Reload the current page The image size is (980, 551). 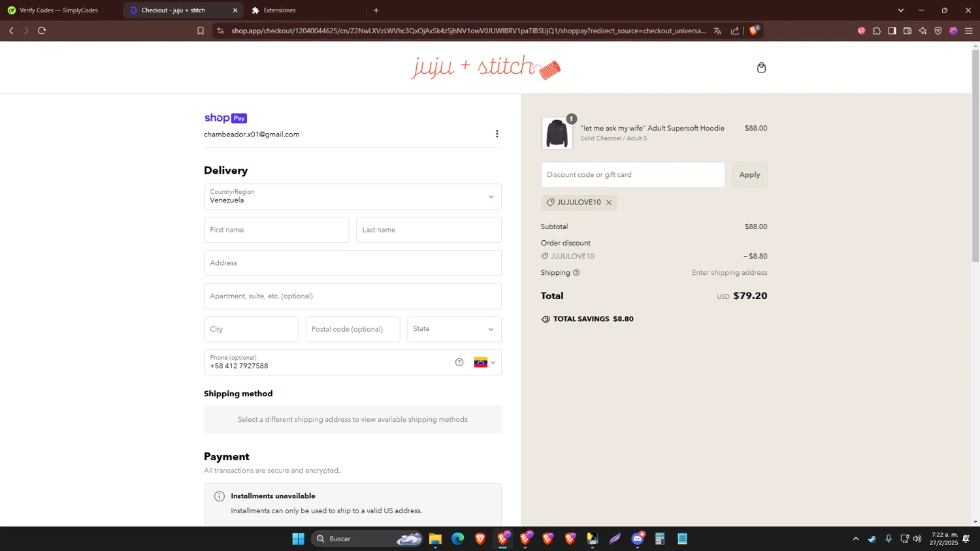click(x=42, y=31)
